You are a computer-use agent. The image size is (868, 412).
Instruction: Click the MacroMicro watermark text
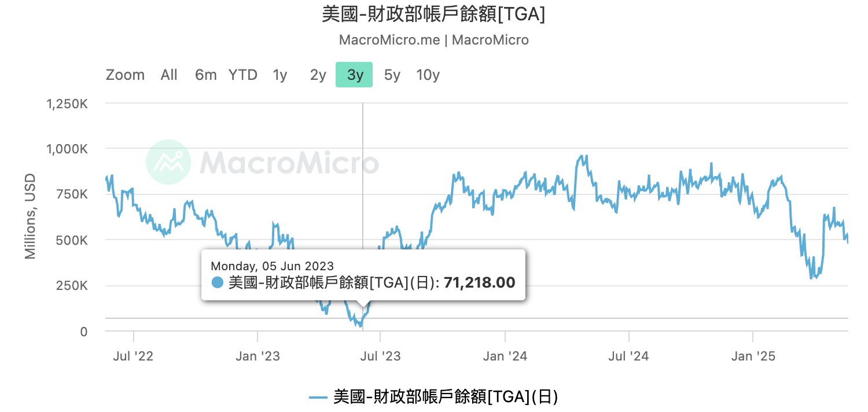(x=289, y=163)
